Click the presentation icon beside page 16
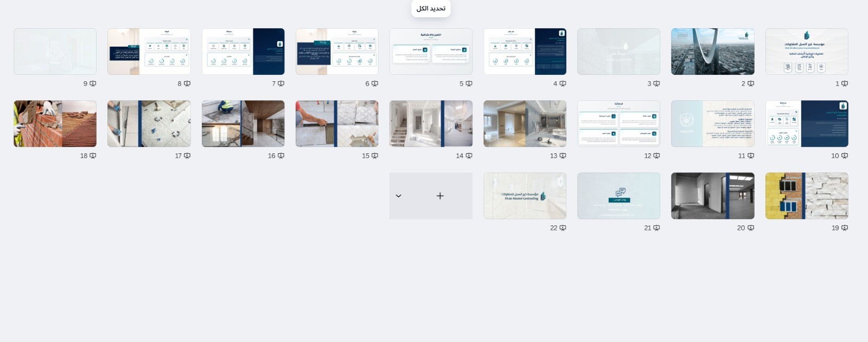Image resolution: width=868 pixels, height=342 pixels. coord(281,156)
